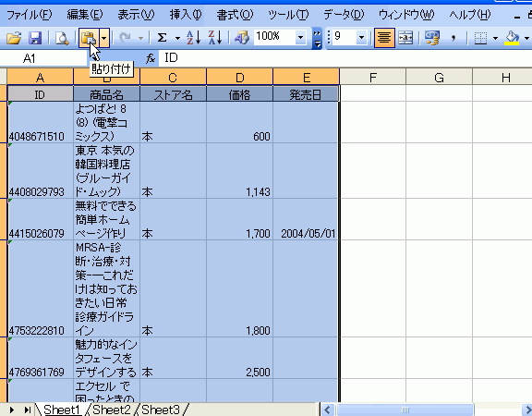Select cell with ID 4753222810
The height and width of the screenshot is (416, 532).
click(40, 288)
